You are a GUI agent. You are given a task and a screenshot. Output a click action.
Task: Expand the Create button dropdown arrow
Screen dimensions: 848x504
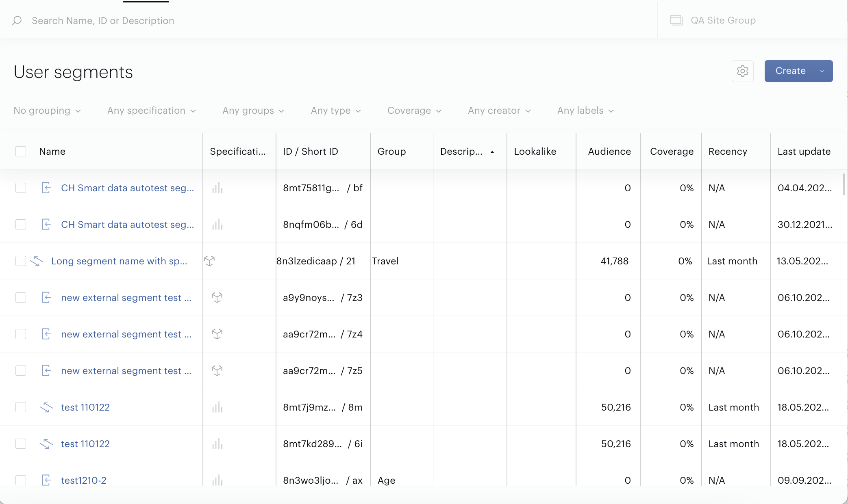coord(822,71)
